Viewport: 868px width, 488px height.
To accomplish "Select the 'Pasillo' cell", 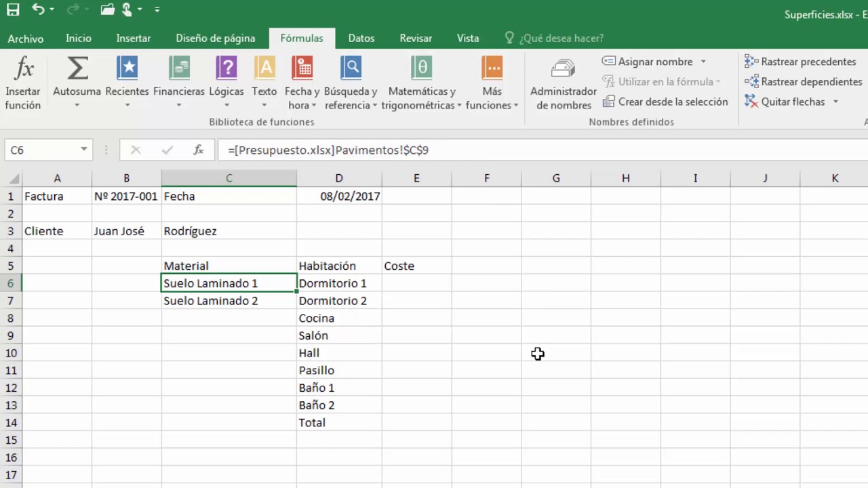I will point(339,370).
